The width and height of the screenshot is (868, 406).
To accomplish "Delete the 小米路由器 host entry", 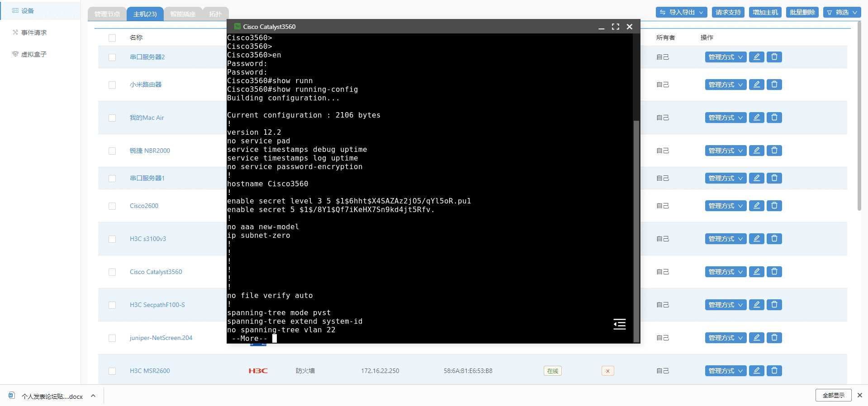I will [774, 85].
